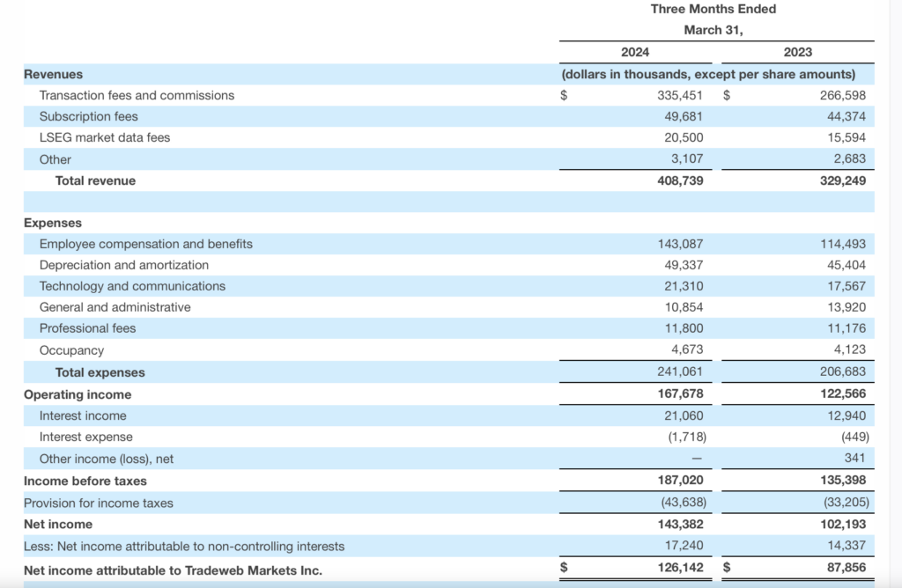Viewport: 902px width, 588px height.
Task: Click the 10,854 G&A value
Action: (x=684, y=307)
